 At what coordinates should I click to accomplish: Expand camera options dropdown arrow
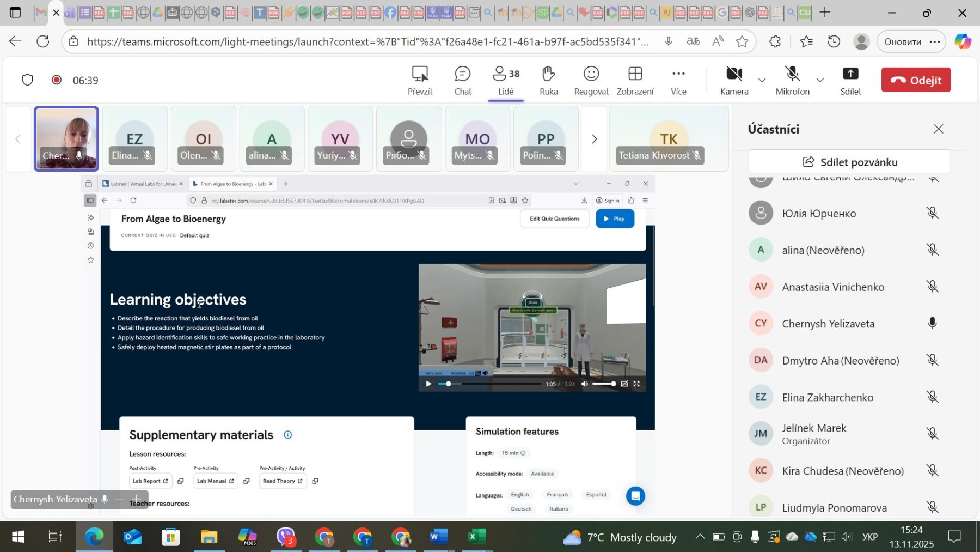(762, 80)
